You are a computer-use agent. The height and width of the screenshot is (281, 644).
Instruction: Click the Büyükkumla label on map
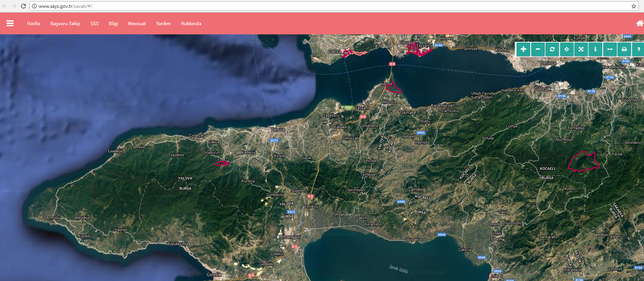pos(178,244)
